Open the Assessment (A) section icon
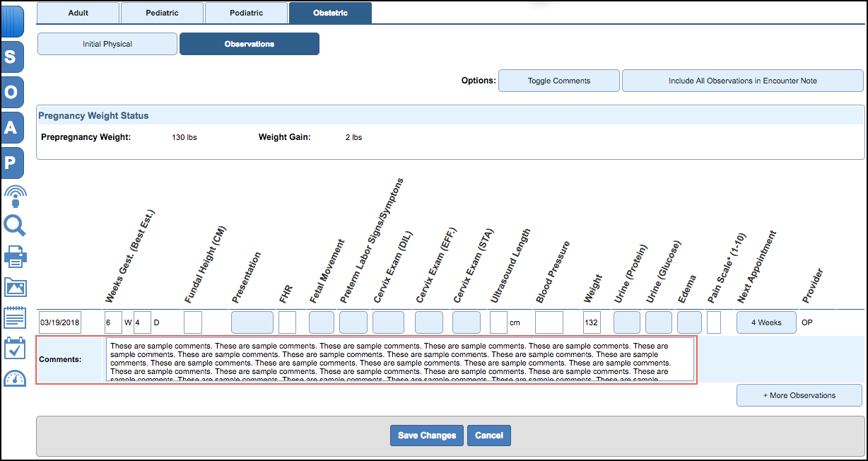This screenshot has height=461, width=868. point(13,127)
